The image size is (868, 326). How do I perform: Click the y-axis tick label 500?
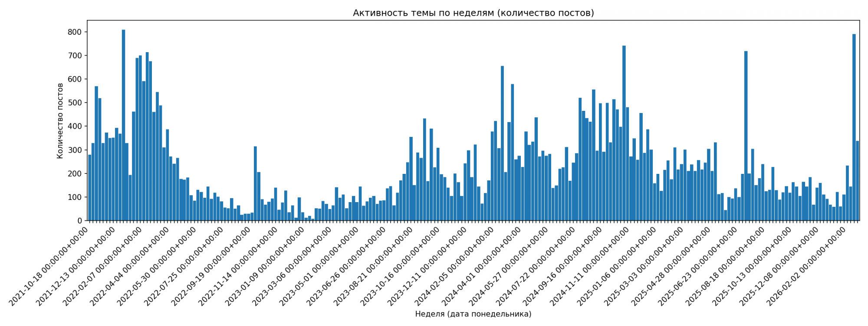coord(75,103)
